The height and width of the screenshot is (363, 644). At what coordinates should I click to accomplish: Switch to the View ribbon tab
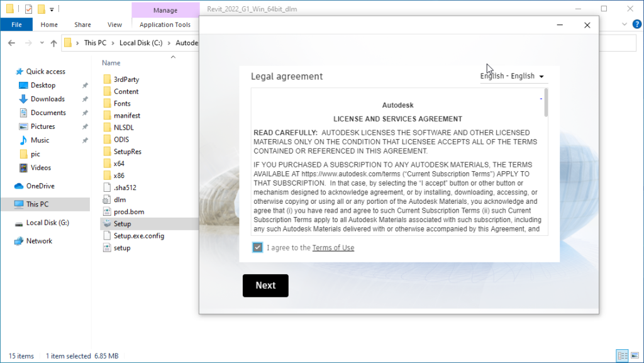pyautogui.click(x=114, y=25)
